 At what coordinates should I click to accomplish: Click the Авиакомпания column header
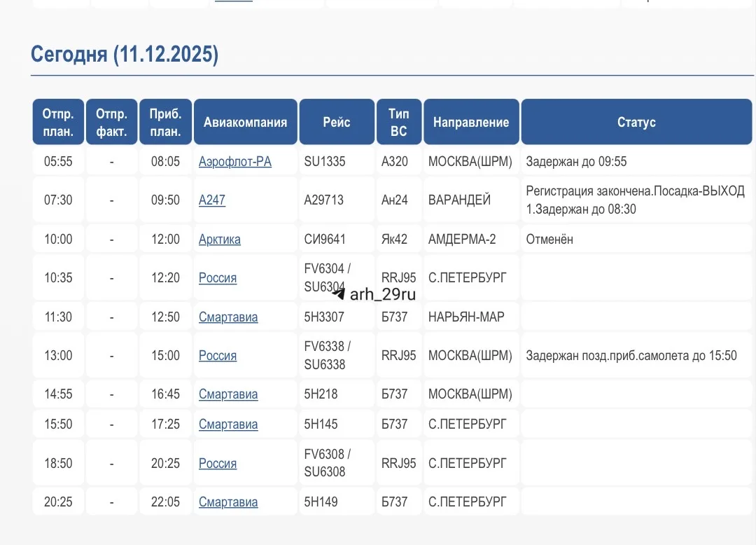coord(245,122)
